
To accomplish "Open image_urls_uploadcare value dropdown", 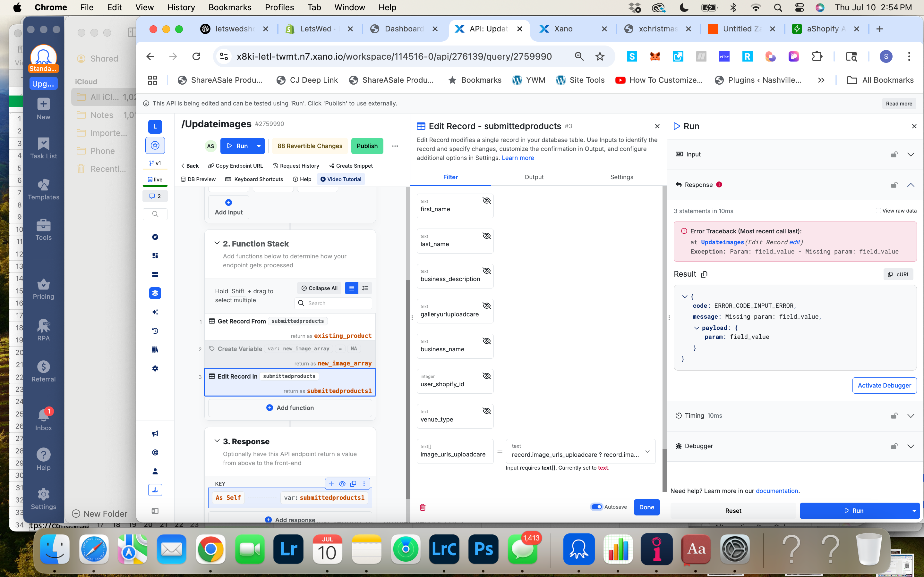I will tap(647, 451).
